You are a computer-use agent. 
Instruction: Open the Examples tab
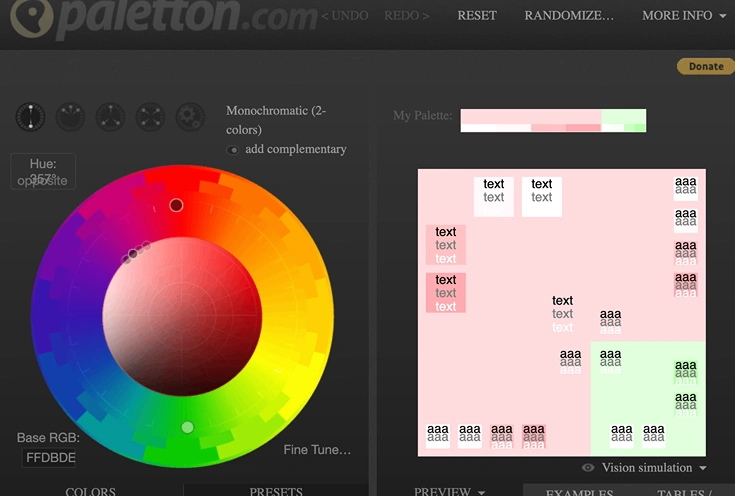(x=579, y=491)
